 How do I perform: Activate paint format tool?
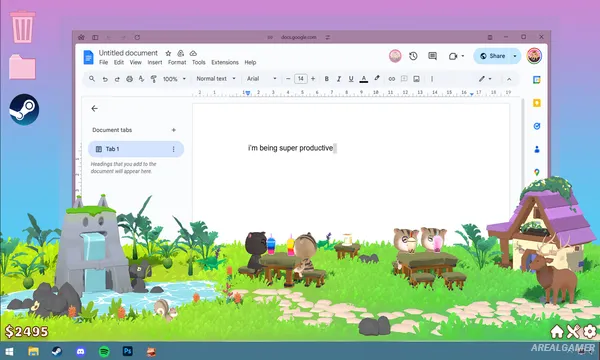coord(154,79)
